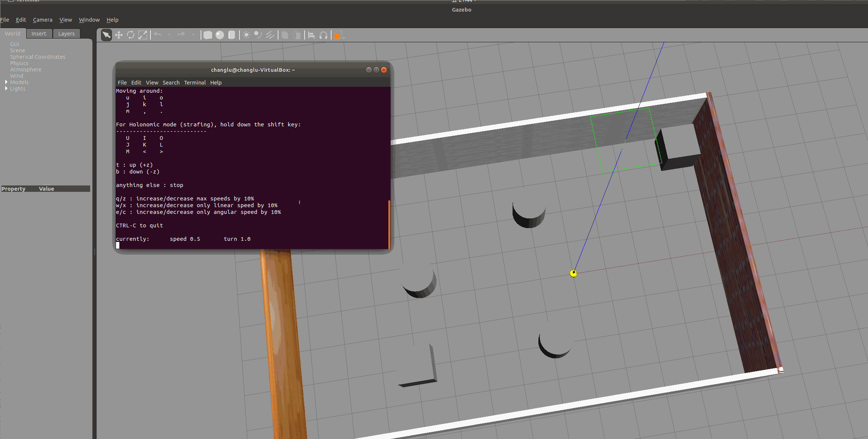Switch to the Layers tab
868x439 pixels.
[67, 34]
